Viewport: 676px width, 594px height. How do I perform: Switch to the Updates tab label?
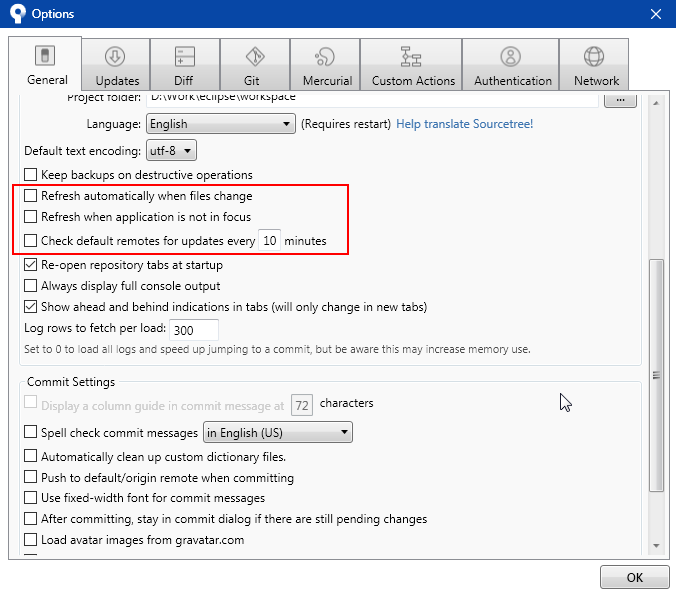point(117,81)
